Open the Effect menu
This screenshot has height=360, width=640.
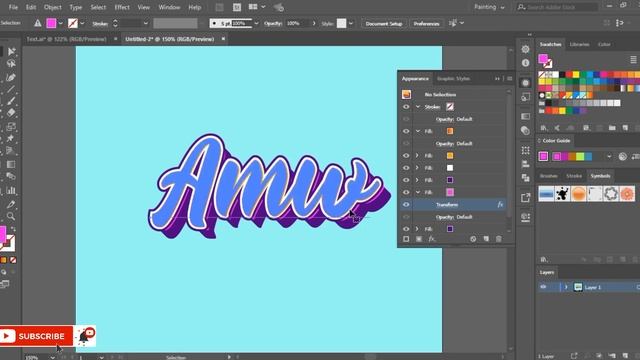122,7
